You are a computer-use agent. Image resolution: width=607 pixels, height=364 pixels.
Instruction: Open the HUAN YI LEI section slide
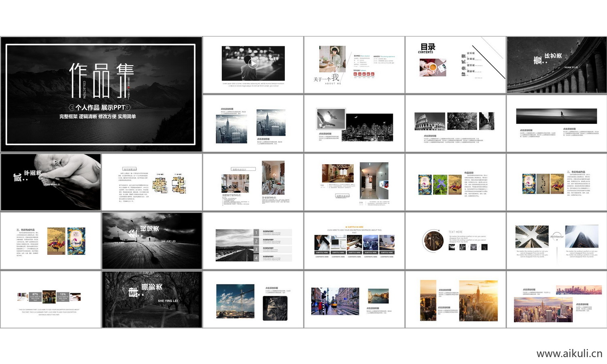pyautogui.click(x=556, y=65)
